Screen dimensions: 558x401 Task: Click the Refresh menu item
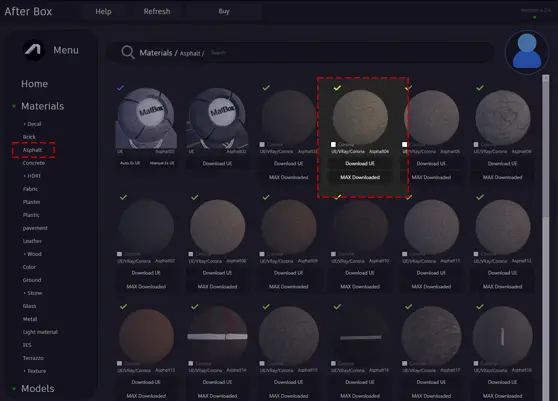point(157,11)
